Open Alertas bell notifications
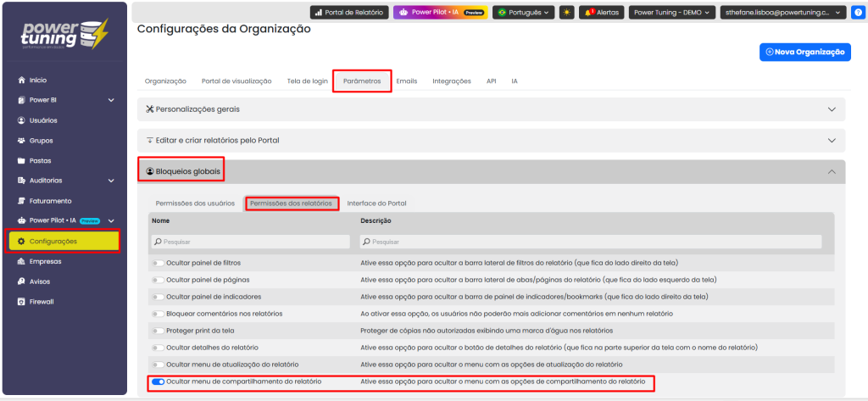 click(x=601, y=13)
